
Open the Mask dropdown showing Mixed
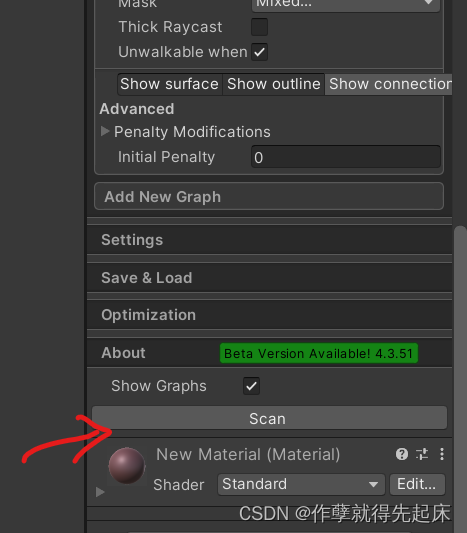point(346,4)
